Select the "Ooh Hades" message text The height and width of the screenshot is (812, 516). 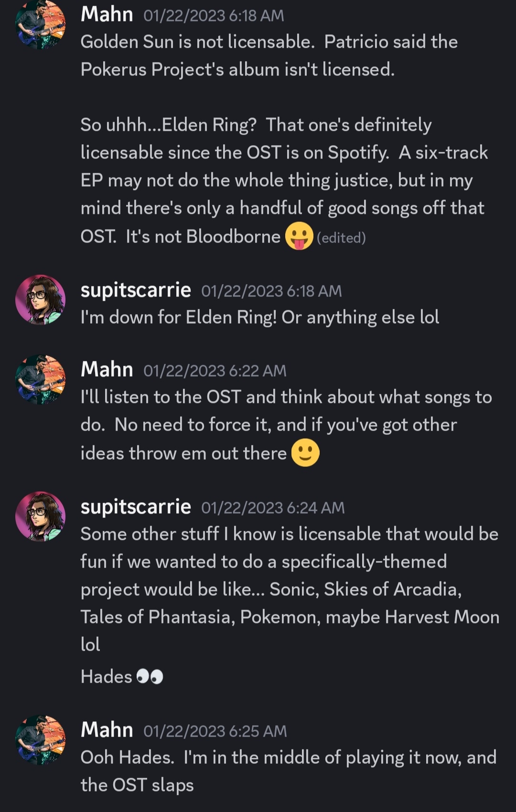(288, 771)
